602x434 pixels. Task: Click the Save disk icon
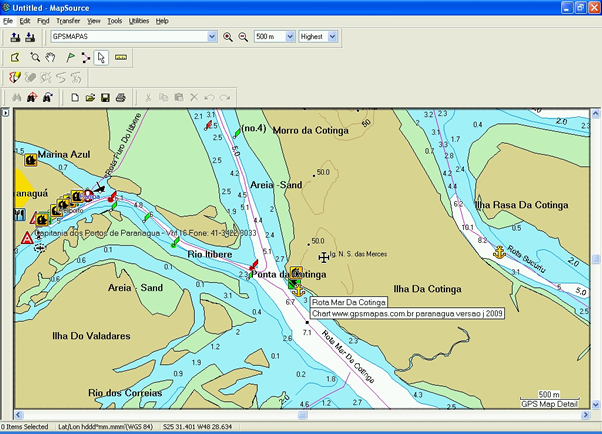coord(105,97)
